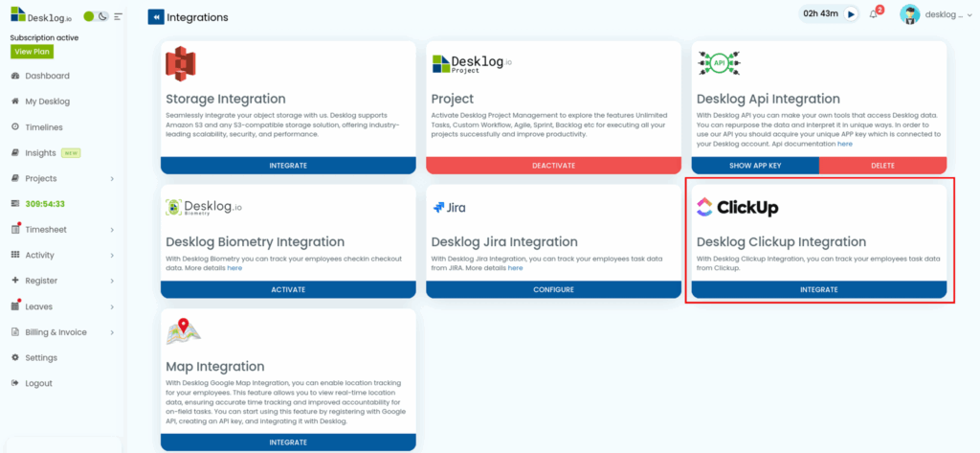The height and width of the screenshot is (453, 980).
Task: Click INTEGRATE under Storage Integration
Action: point(288,166)
